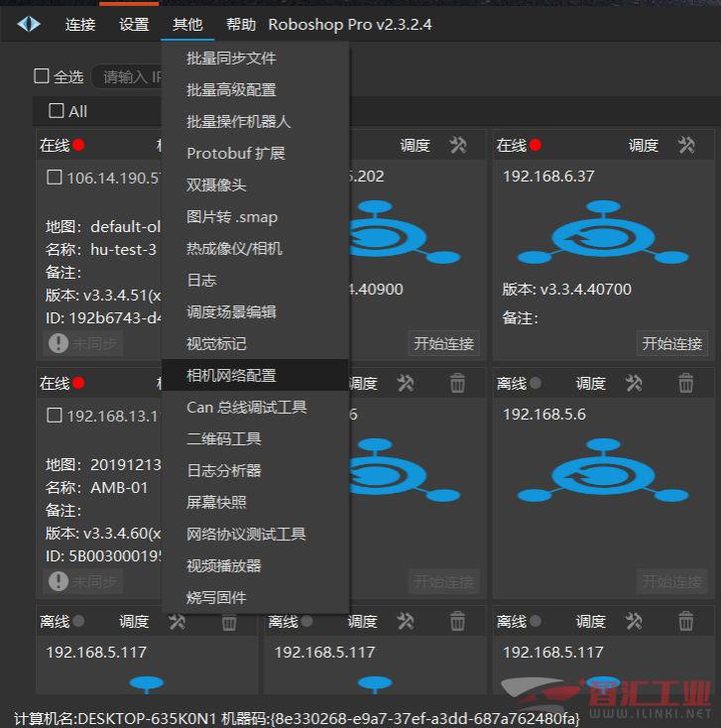721x728 pixels.
Task: Check the 192.168.13.1 robot checkbox
Action: 55,415
